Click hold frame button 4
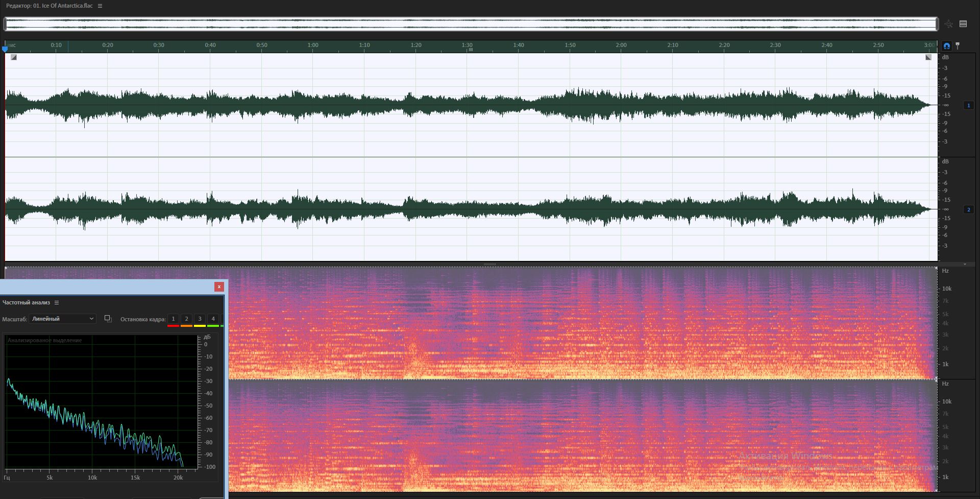Image resolution: width=980 pixels, height=499 pixels. click(213, 319)
